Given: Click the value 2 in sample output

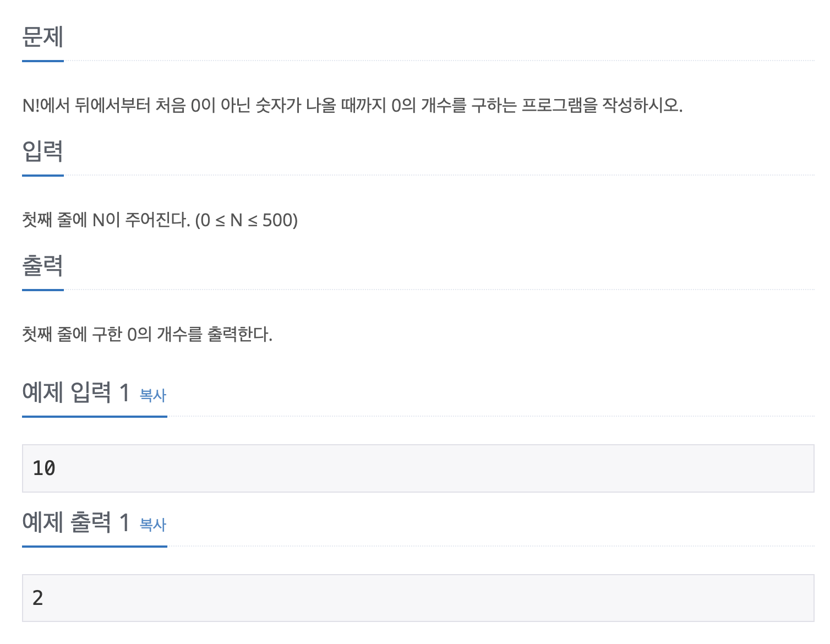Looking at the screenshot, I should 38,598.
